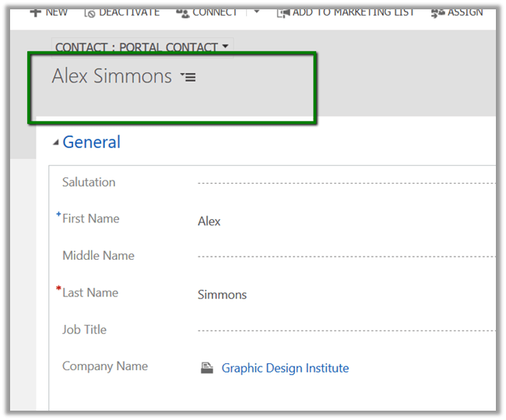
Task: Click the Deactivate command
Action: pyautogui.click(x=128, y=12)
